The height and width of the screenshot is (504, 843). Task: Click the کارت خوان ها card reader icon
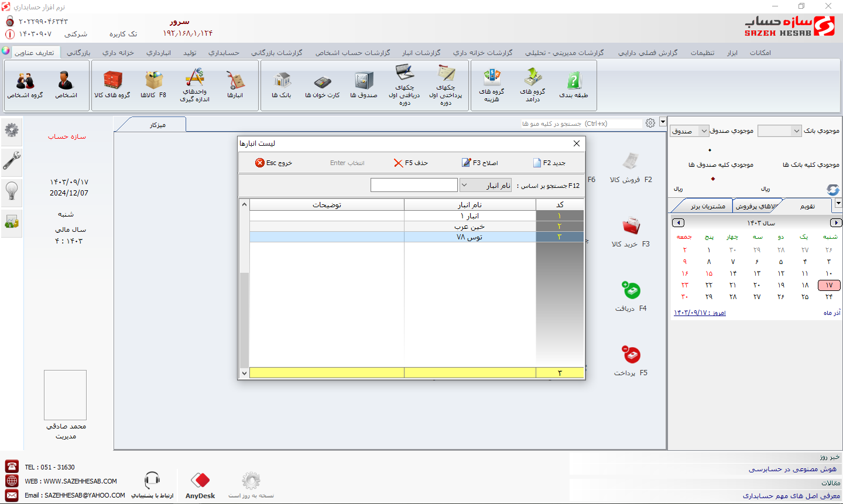(323, 85)
